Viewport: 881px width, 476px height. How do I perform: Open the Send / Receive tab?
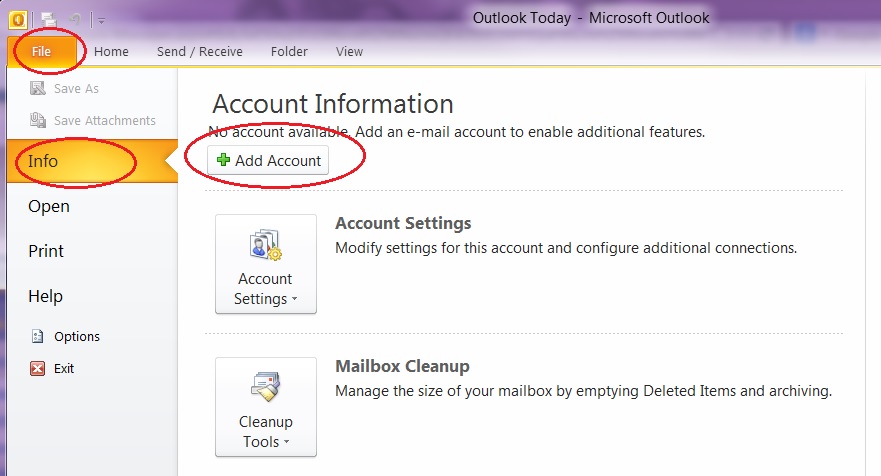pos(199,52)
